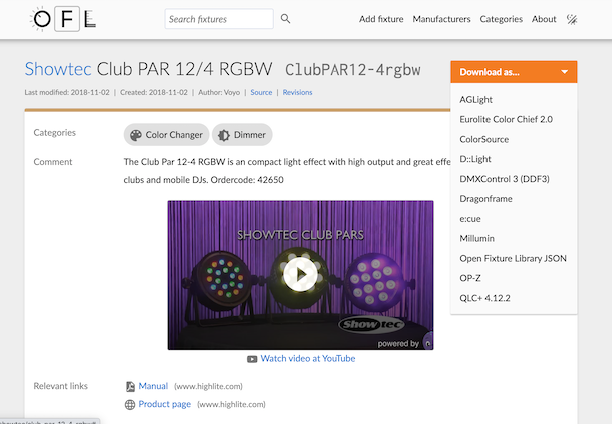
Task: Click the Categories row label
Action: [x=55, y=133]
